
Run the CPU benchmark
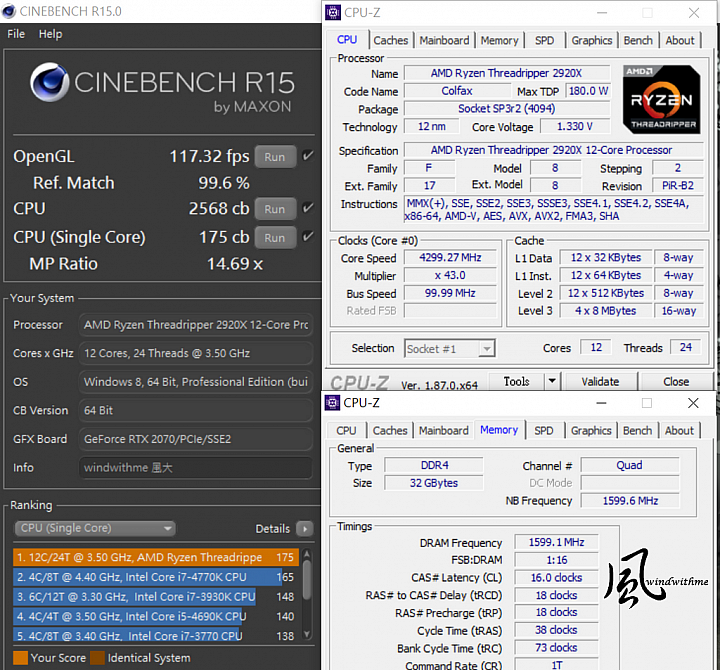tap(275, 209)
